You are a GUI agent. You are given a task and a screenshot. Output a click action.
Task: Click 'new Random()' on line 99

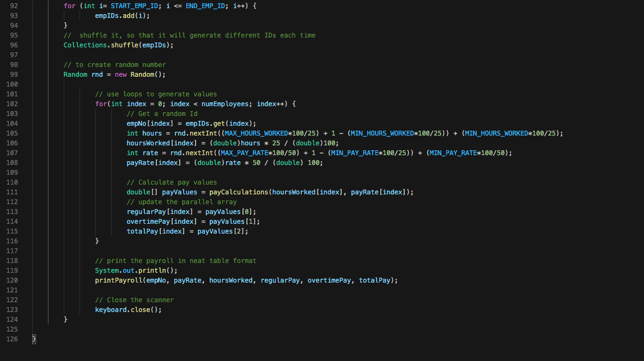click(140, 74)
